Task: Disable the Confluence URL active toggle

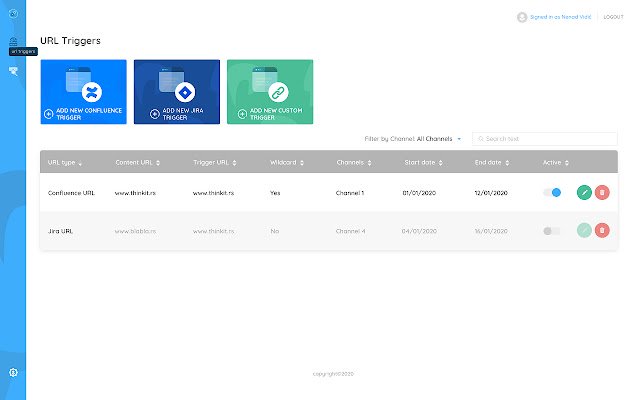Action: click(552, 192)
